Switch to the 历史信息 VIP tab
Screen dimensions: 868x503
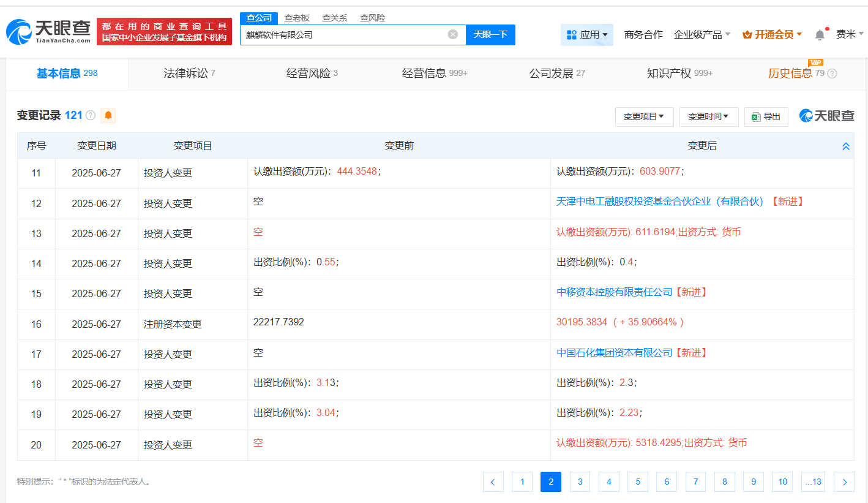coord(797,74)
